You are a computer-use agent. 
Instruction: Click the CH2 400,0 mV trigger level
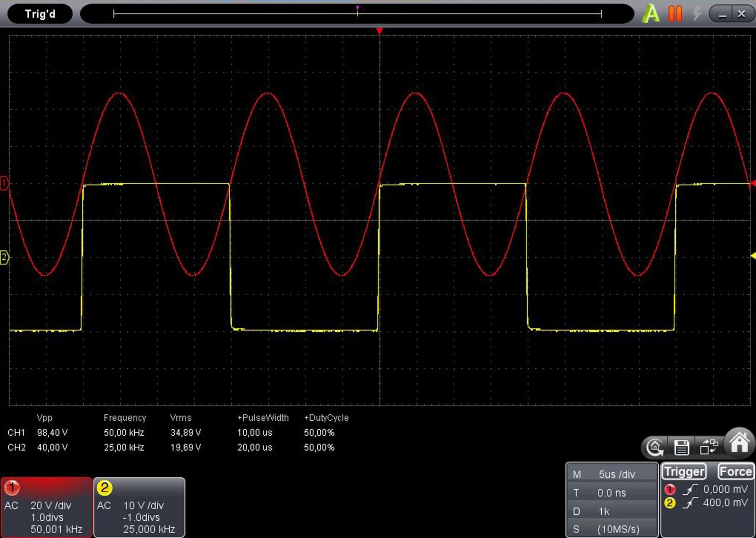725,503
